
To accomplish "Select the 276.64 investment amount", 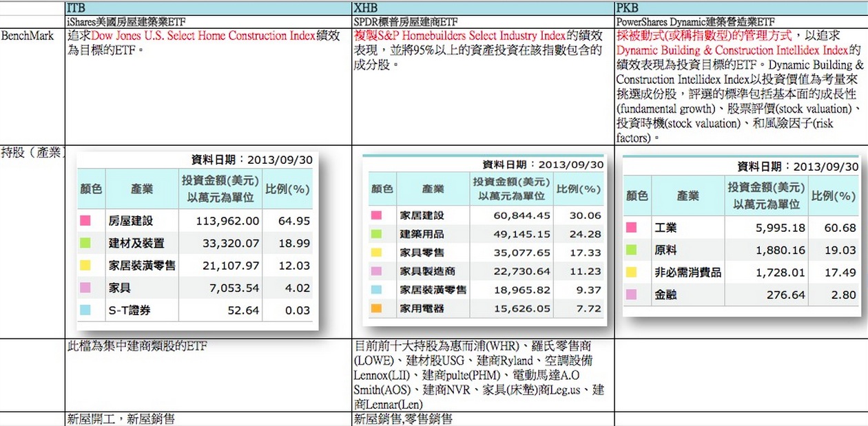I will tap(786, 295).
